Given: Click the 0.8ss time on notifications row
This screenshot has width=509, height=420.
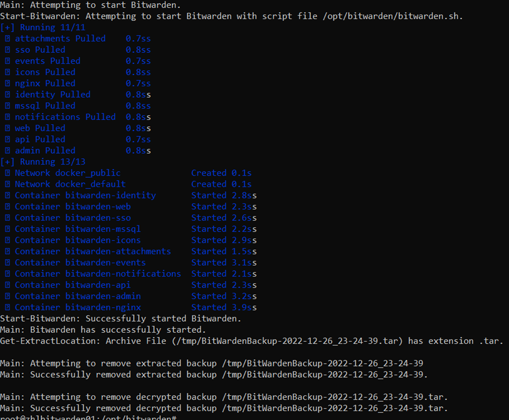Looking at the screenshot, I should (x=138, y=117).
